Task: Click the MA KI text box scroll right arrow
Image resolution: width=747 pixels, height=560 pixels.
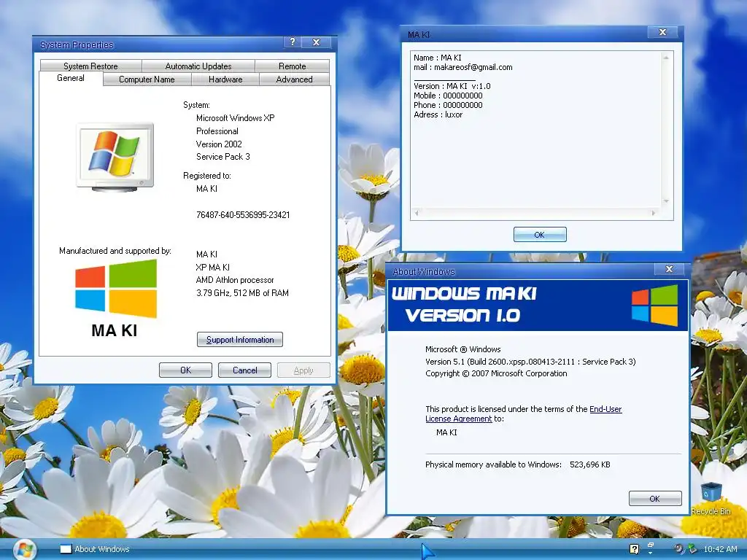Action: click(x=654, y=213)
